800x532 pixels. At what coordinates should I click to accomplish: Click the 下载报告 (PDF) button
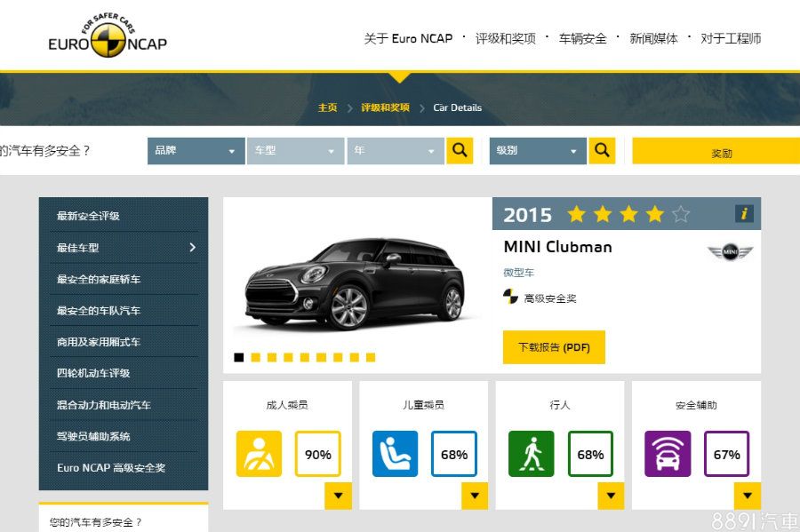point(554,347)
